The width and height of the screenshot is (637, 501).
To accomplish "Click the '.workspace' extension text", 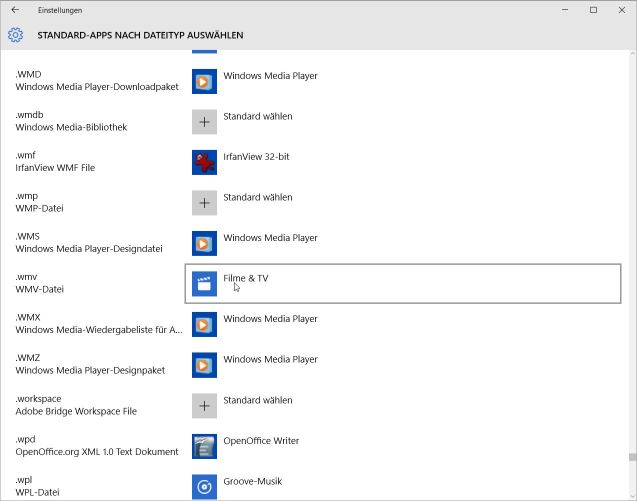I will click(39, 399).
